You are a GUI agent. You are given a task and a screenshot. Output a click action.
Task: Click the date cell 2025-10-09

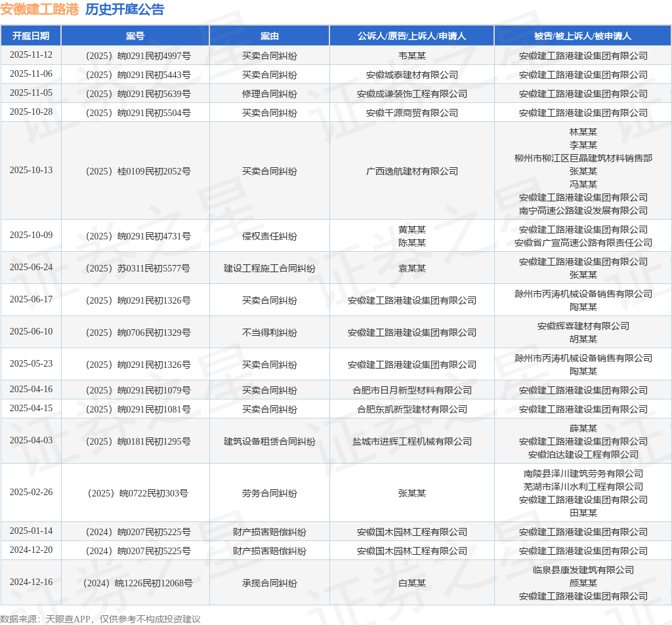point(31,235)
